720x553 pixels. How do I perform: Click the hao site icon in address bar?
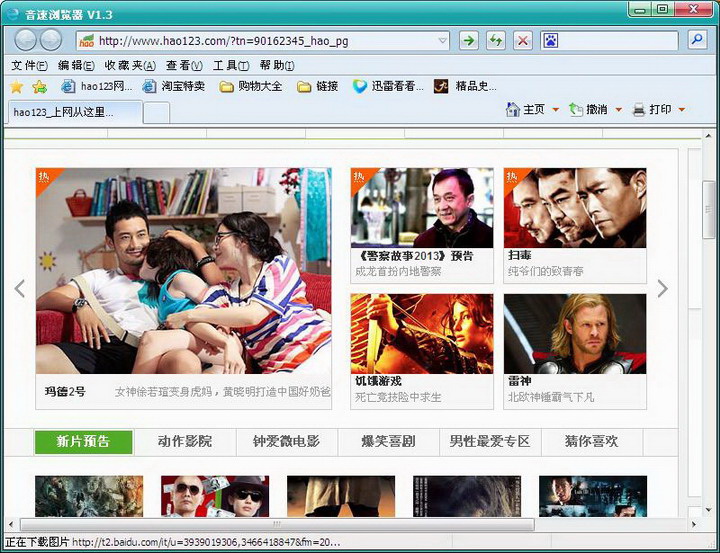tap(87, 41)
